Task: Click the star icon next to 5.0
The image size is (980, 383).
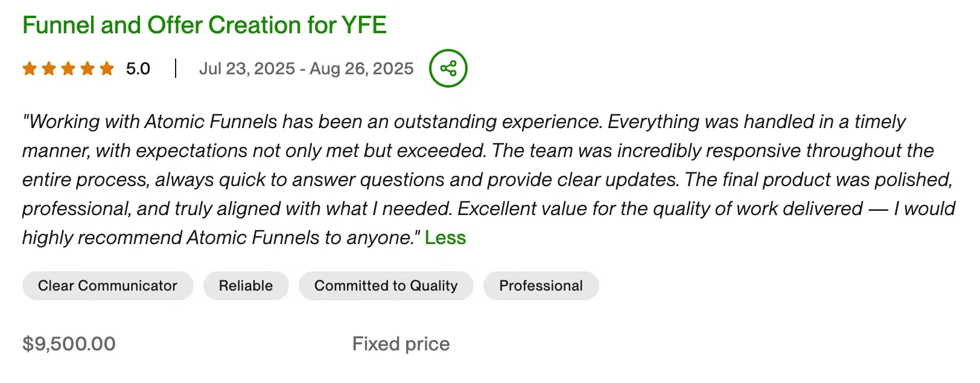Action: tap(107, 68)
